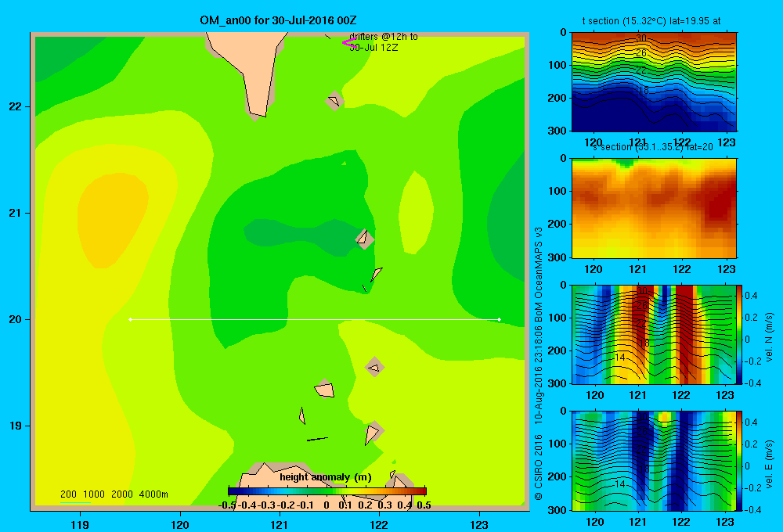Select the 'vel. N (m/s)' color bar
This screenshot has height=532, width=783.
tap(739, 334)
